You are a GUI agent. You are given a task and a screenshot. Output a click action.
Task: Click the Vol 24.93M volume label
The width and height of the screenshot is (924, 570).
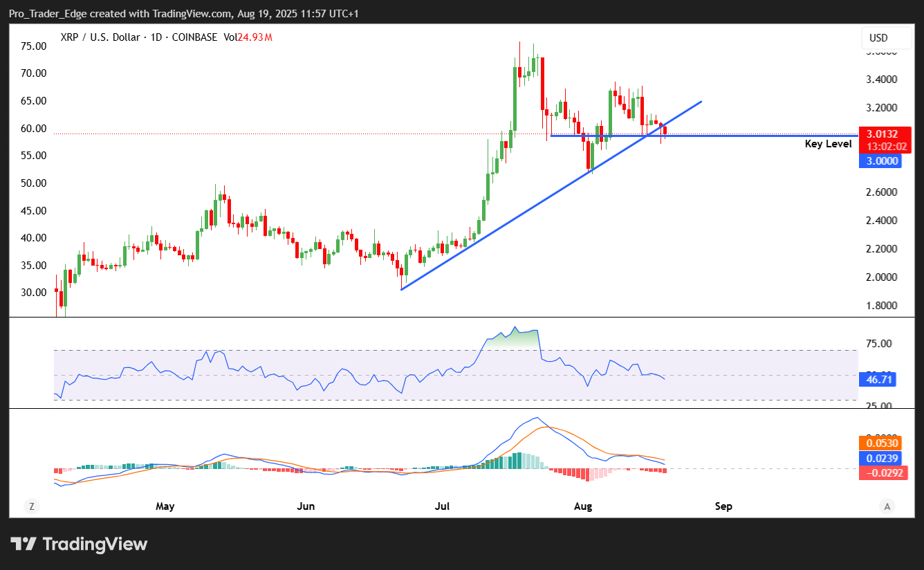click(x=248, y=37)
